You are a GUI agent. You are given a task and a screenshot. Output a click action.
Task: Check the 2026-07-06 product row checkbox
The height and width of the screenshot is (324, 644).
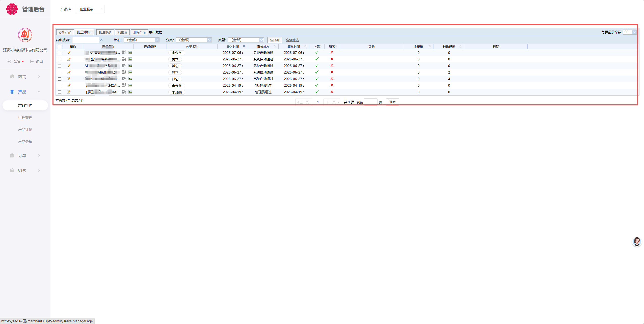pos(59,53)
